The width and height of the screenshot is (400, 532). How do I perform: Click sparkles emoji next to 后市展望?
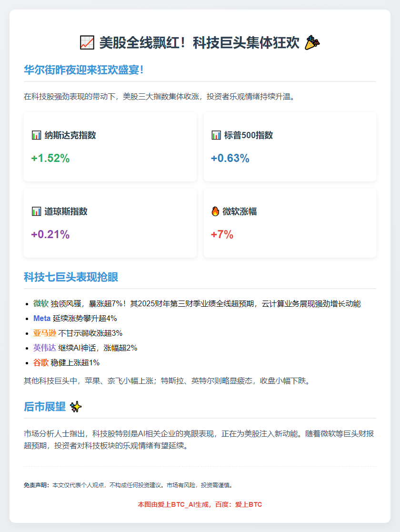coord(76,406)
